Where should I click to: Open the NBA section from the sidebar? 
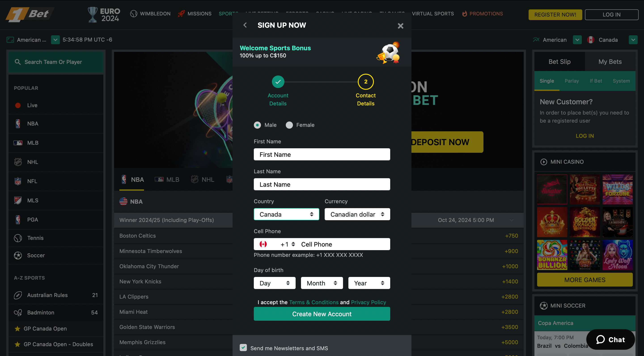(x=32, y=123)
